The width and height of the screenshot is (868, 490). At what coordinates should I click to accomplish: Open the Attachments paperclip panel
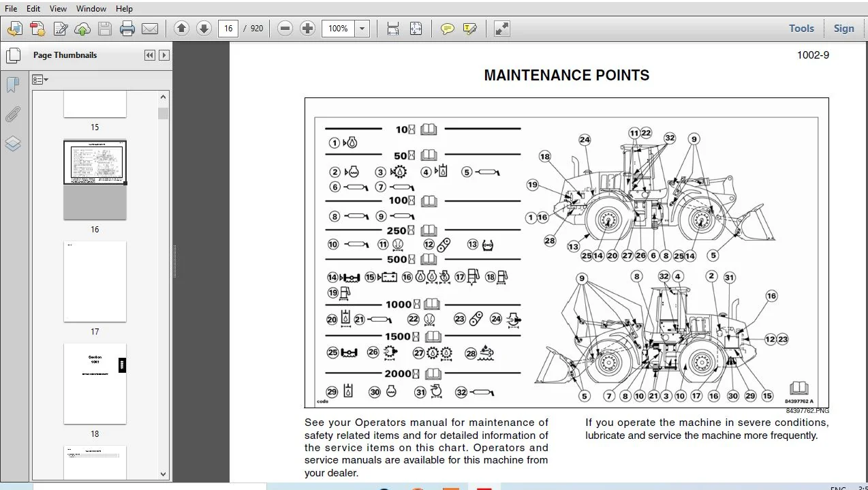pos(13,114)
